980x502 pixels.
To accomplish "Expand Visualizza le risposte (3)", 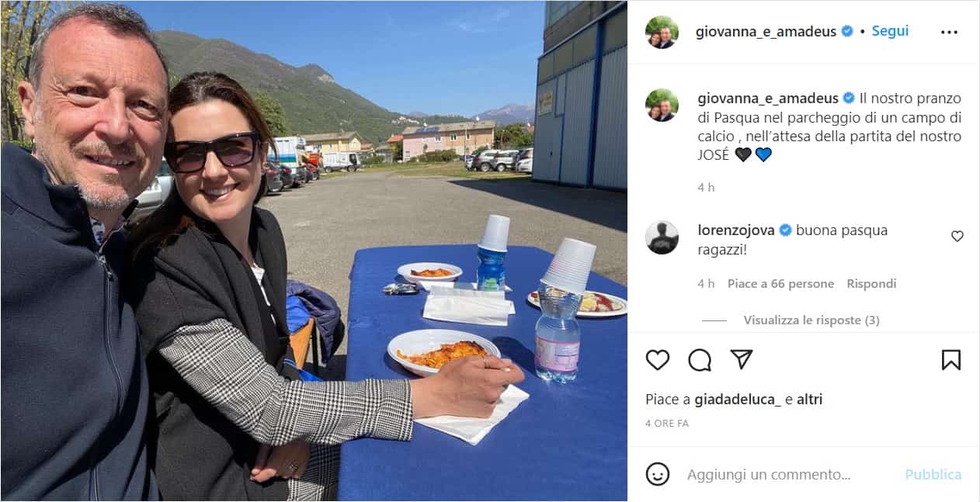I will [811, 320].
